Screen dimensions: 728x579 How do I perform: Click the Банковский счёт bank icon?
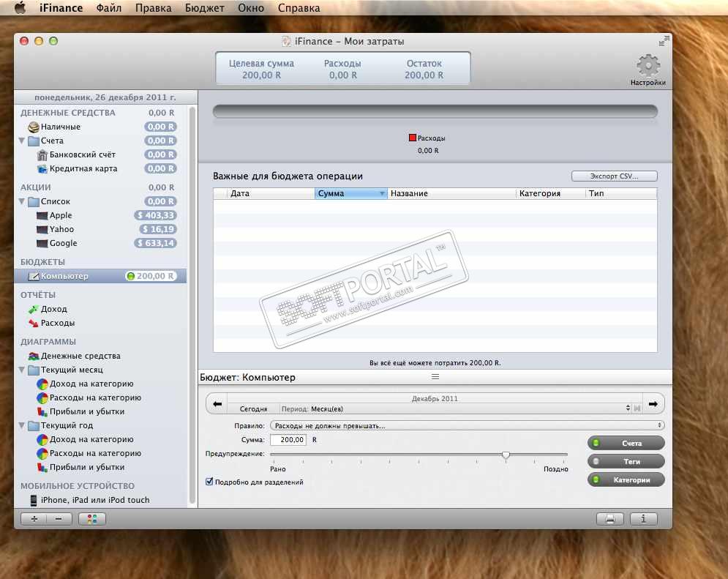tap(42, 154)
